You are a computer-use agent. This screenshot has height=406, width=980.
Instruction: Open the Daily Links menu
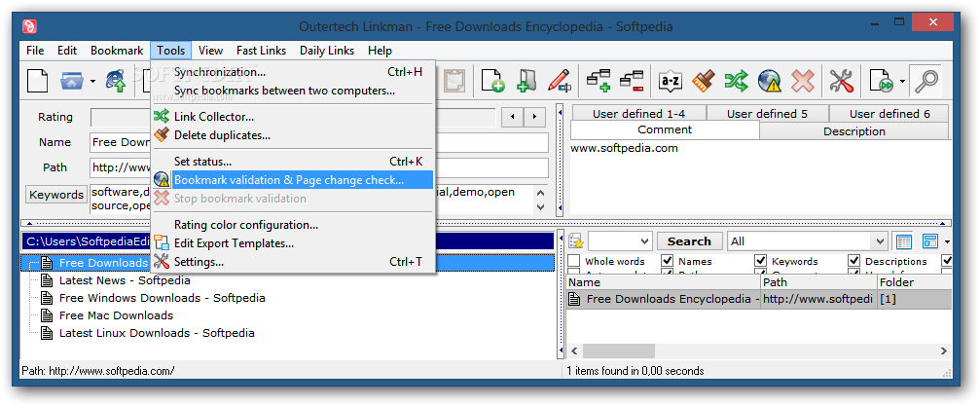(327, 51)
